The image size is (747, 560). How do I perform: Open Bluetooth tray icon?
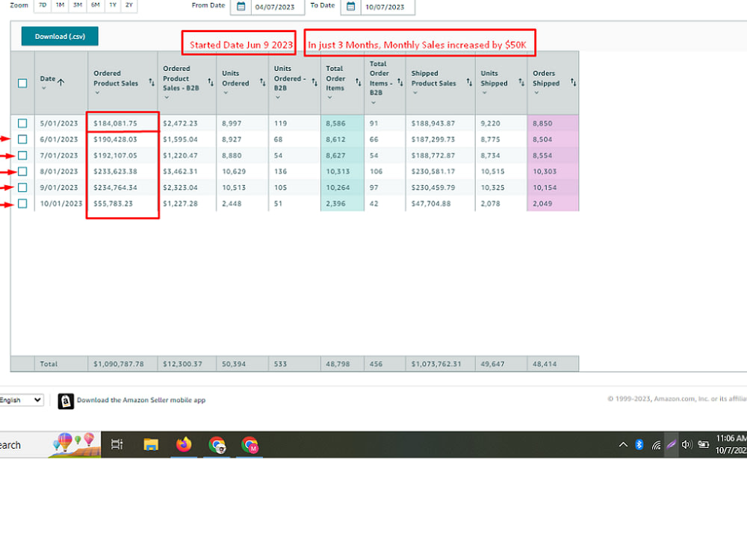pos(639,445)
